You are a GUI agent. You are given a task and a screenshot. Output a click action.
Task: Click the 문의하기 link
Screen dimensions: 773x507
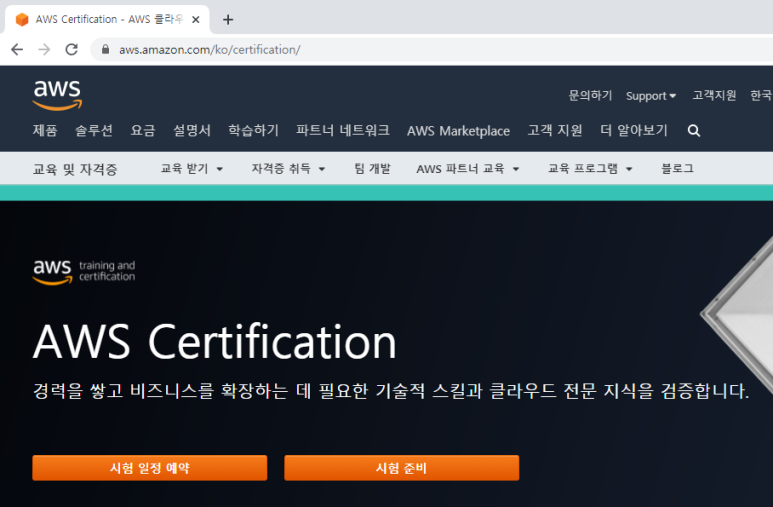click(590, 95)
